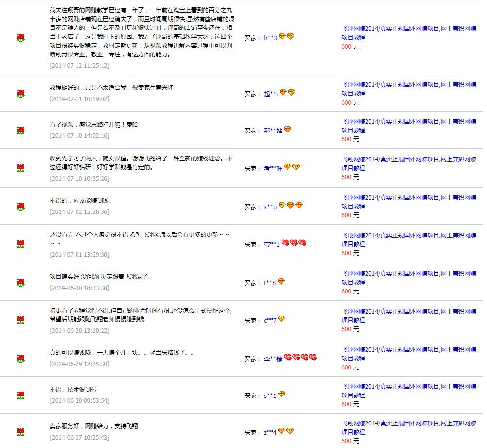Click the flower icon next to the 2014-06-27 review
The image size is (487, 448).
pyautogui.click(x=20, y=432)
